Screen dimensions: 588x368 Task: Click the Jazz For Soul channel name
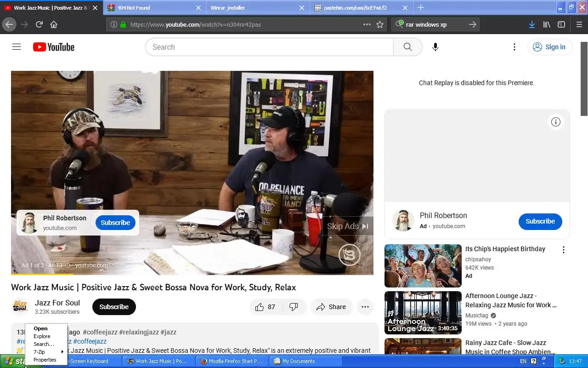point(57,303)
